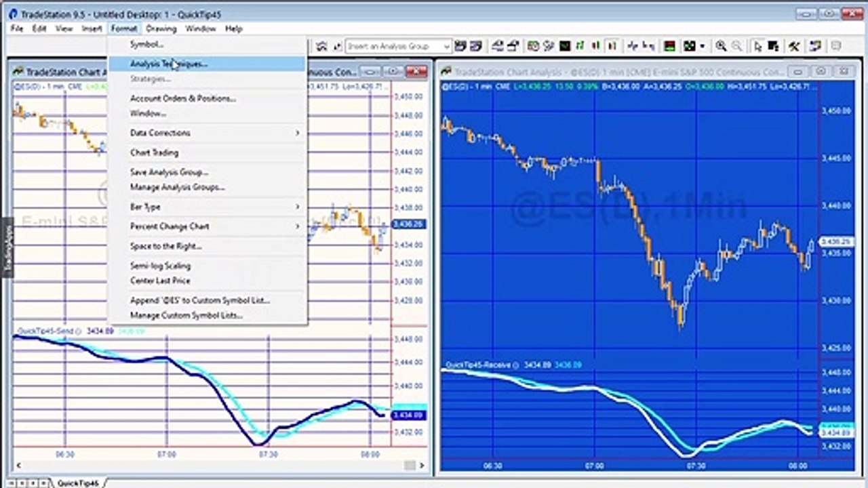
Task: Click the right chart window title icon
Action: coord(446,72)
